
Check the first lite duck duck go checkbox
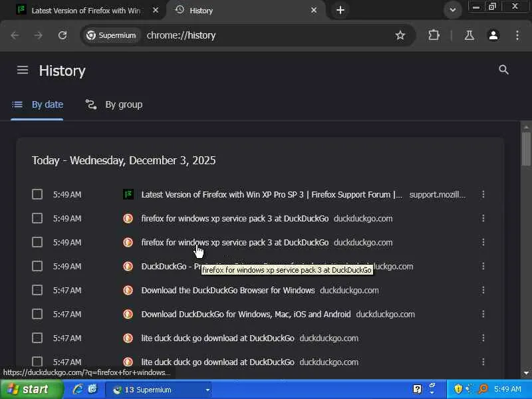[x=37, y=338]
